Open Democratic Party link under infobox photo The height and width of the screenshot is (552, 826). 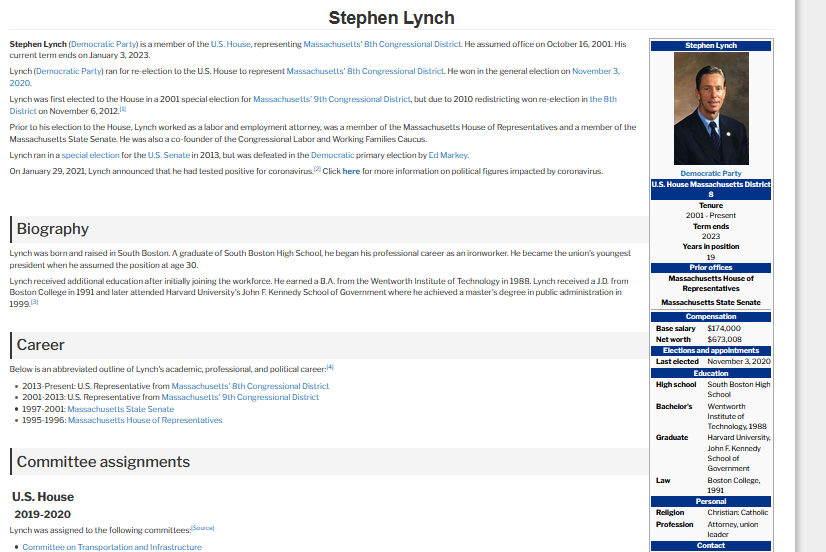[711, 173]
